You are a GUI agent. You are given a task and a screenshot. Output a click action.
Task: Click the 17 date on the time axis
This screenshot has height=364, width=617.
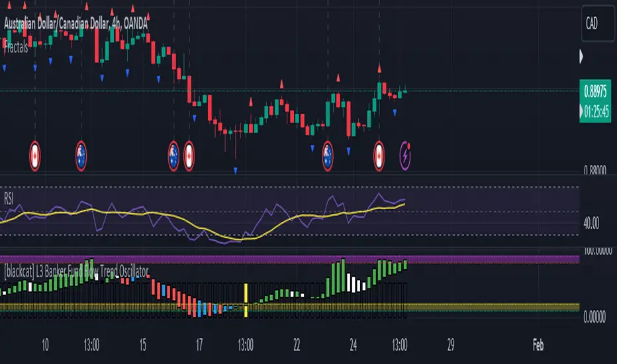point(199,345)
